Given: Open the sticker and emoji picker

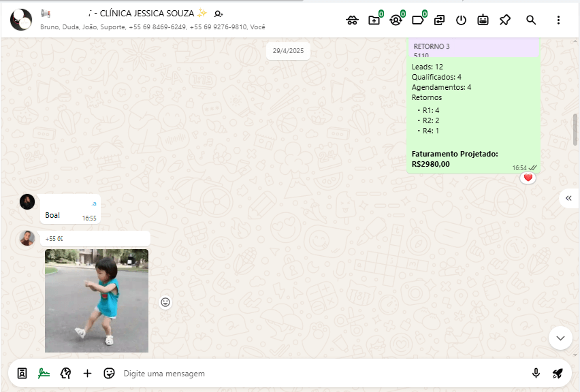Looking at the screenshot, I should pyautogui.click(x=109, y=373).
